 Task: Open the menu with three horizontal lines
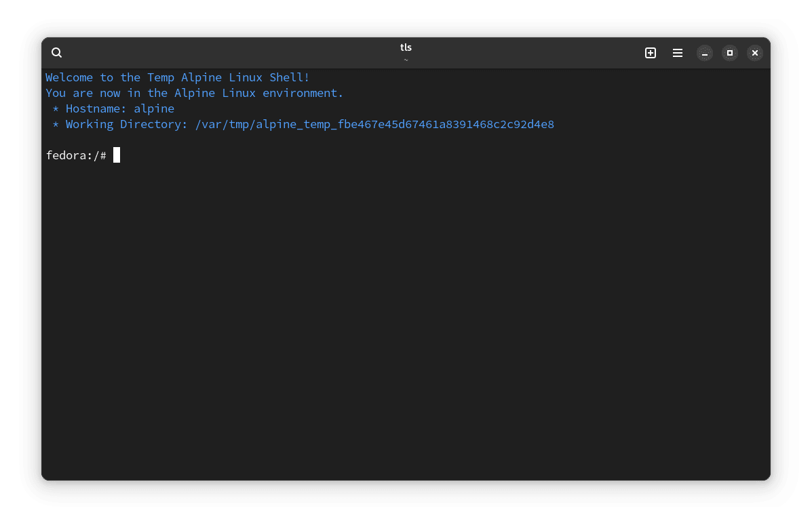[x=677, y=52]
